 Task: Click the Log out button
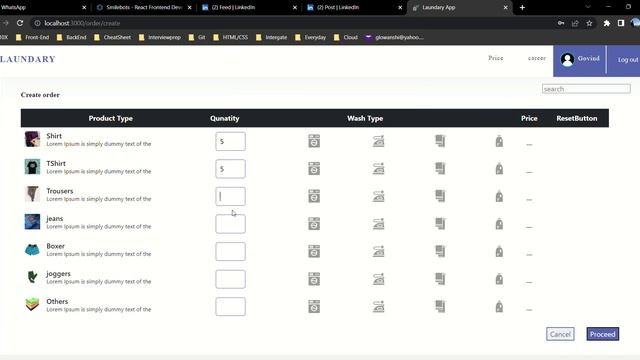[627, 60]
